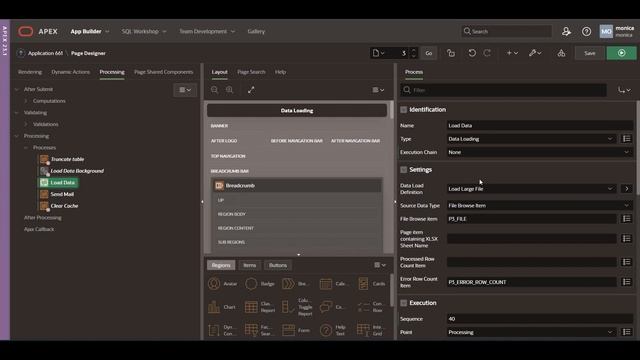Switch to the Page Search tab
Image resolution: width=640 pixels, height=360 pixels.
pos(251,72)
